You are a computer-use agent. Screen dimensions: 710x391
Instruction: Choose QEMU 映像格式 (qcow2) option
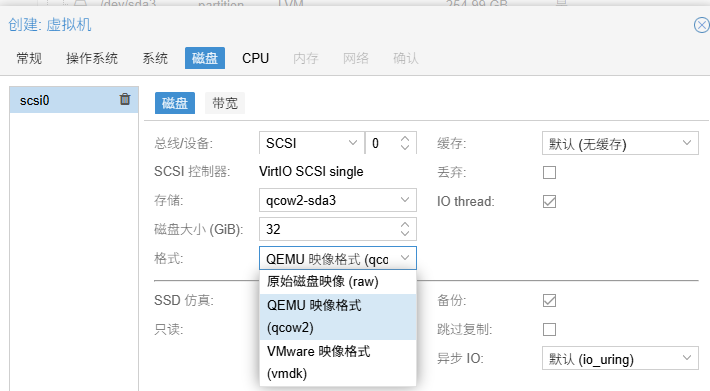tap(338, 317)
